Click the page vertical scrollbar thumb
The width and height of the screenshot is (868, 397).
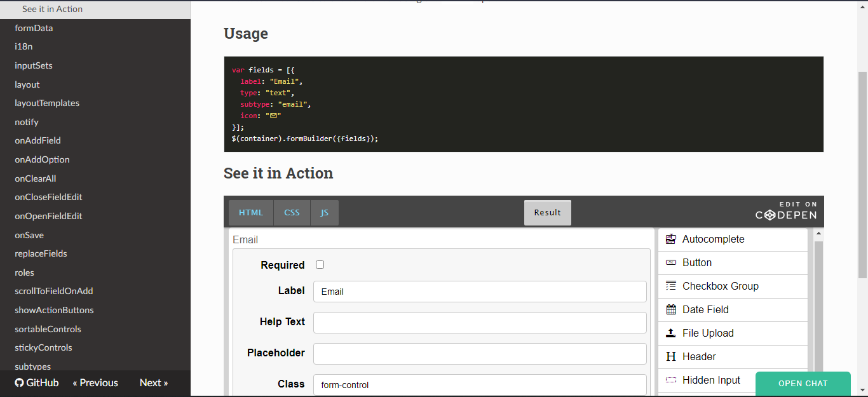click(x=862, y=175)
